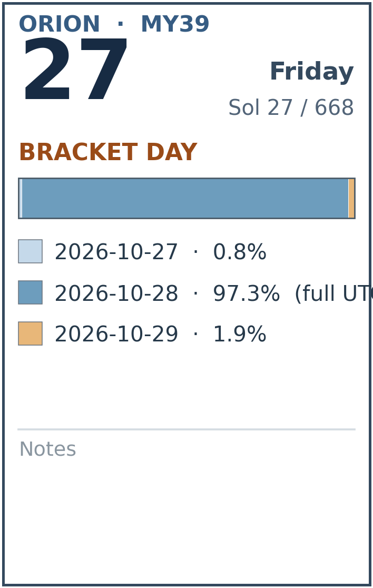Click the medium blue 2026-10-28 legend swatch
Screen dimensions: 373x588
pos(31,292)
